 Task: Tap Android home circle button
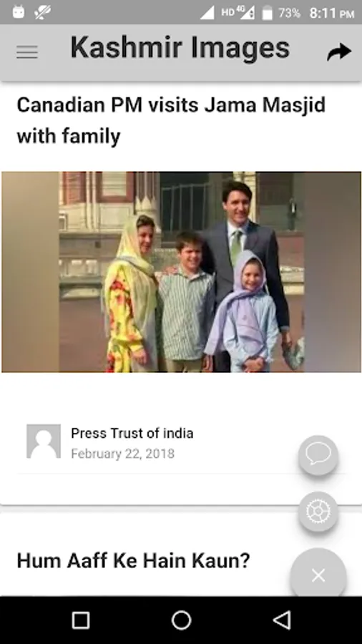[x=181, y=620]
